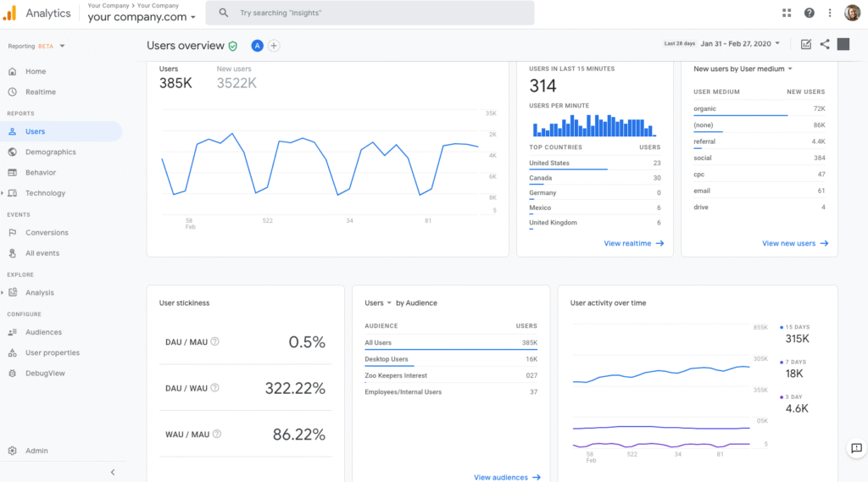
Task: Open the more options vertical dots menu
Action: (x=830, y=13)
